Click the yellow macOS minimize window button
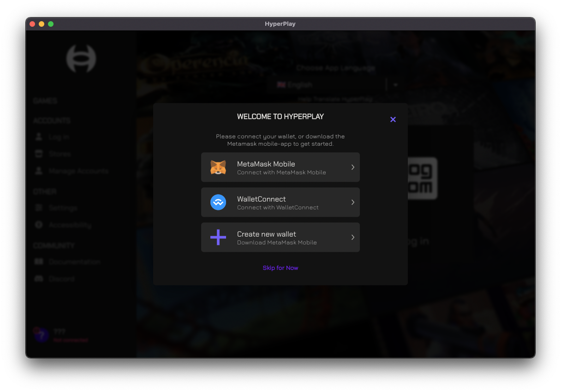561x392 pixels. [x=42, y=24]
